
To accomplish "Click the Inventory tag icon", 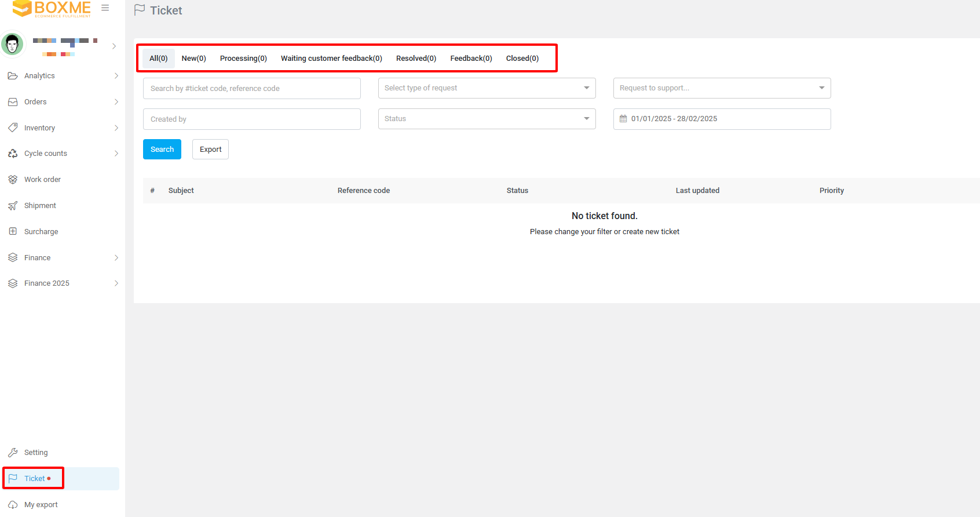I will (x=13, y=128).
